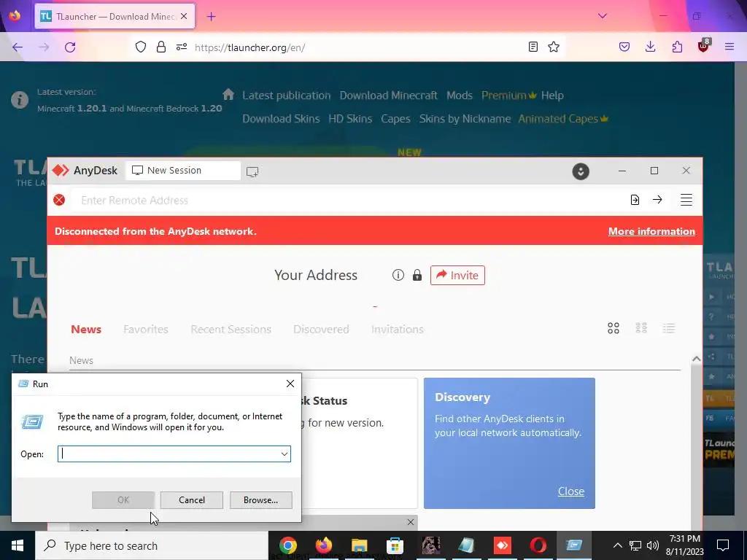747x560 pixels.
Task: Open Firefox extensions puzzle icon
Action: click(677, 47)
